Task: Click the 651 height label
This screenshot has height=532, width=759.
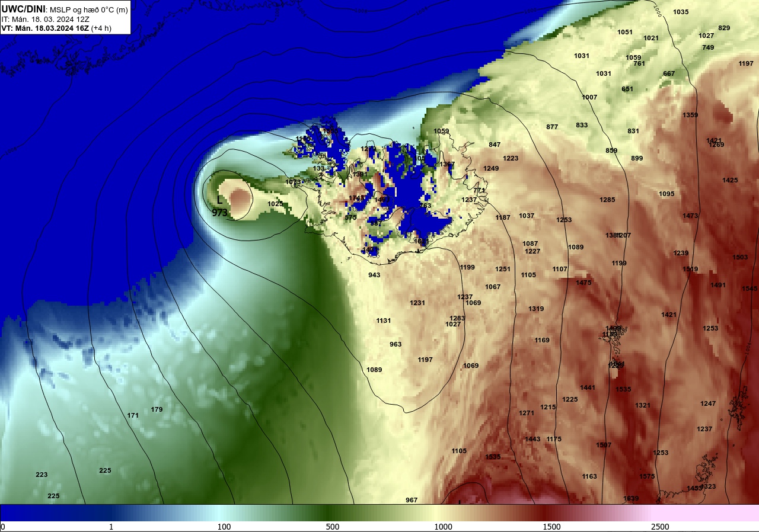Action: tap(627, 89)
